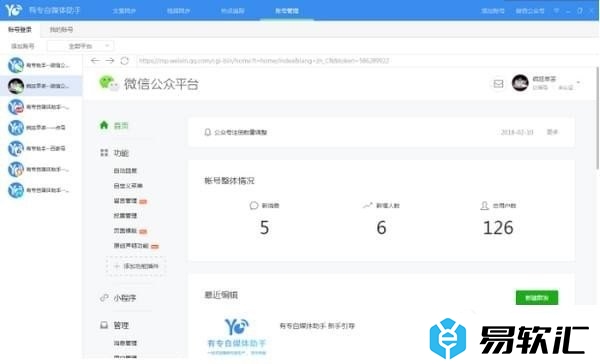The image size is (600, 364).
Task: Click the title bar link right of 添加账号
Action: 530,11
